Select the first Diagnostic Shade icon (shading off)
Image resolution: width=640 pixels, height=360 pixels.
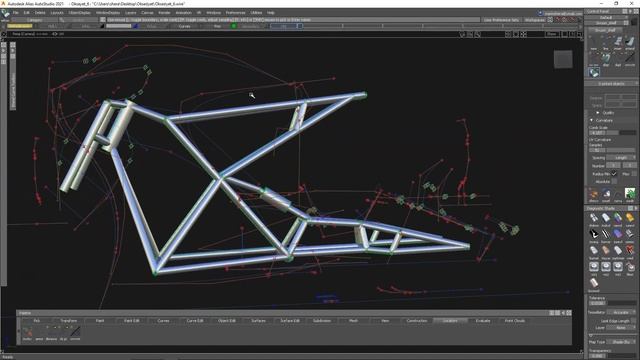click(x=593, y=219)
